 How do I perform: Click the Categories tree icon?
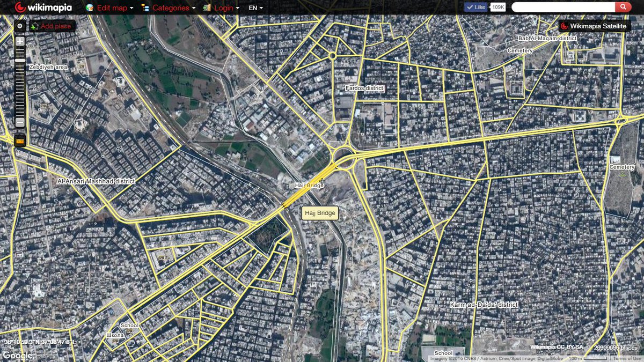(145, 8)
